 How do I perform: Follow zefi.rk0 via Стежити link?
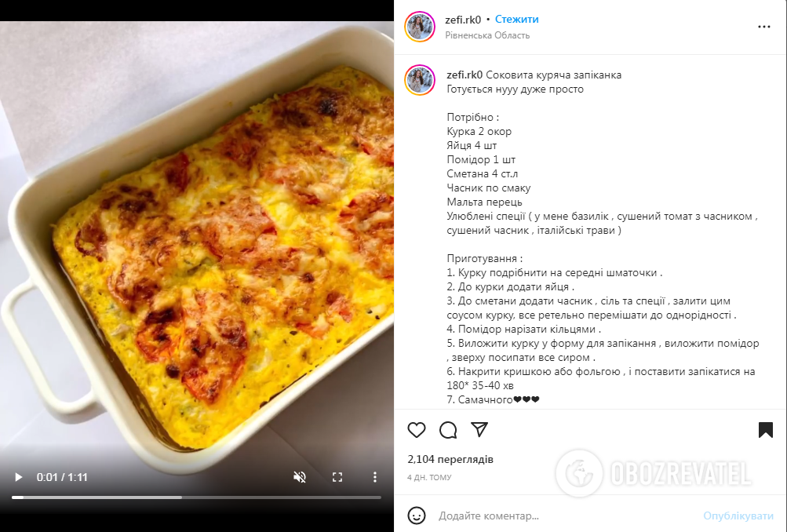click(516, 19)
